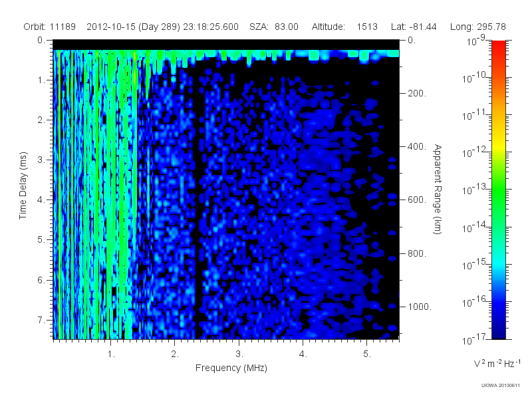
Task: Click the 'Altitude: 1513' header value
Action: click(344, 27)
